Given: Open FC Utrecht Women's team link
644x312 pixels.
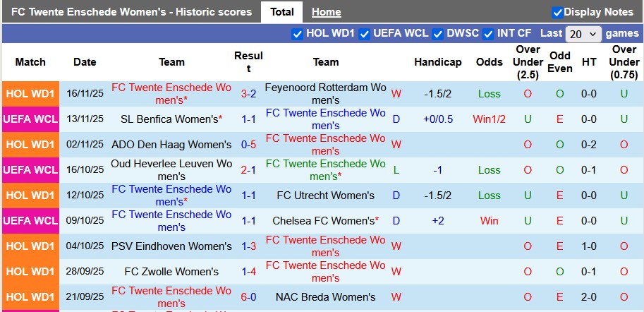Looking at the screenshot, I should [325, 196].
